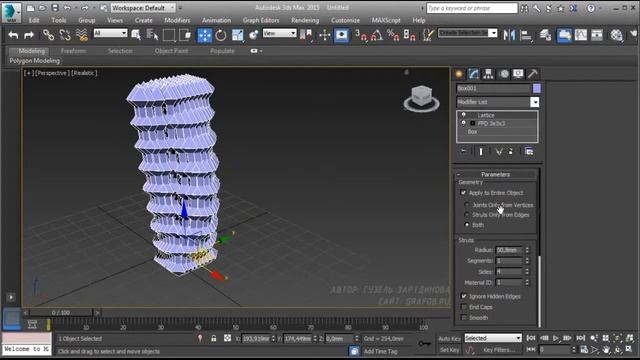Select the Bind to Space Warp tool

click(x=82, y=35)
